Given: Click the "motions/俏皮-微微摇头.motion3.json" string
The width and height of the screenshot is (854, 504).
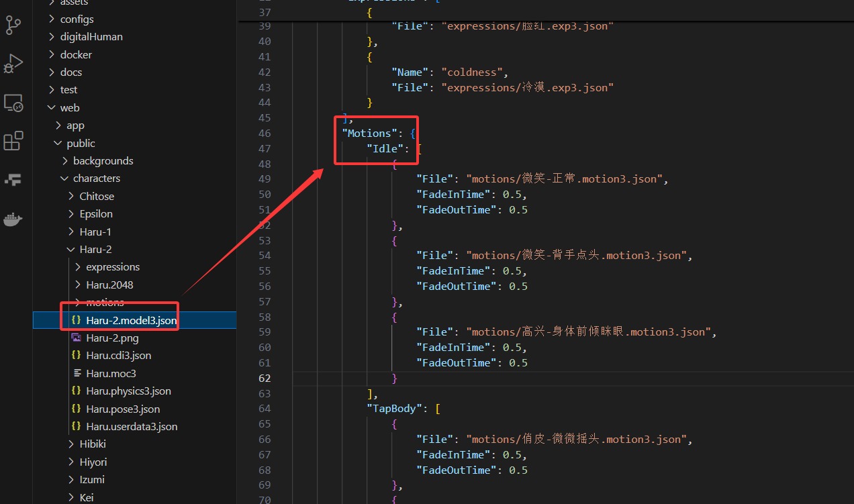Looking at the screenshot, I should point(576,439).
